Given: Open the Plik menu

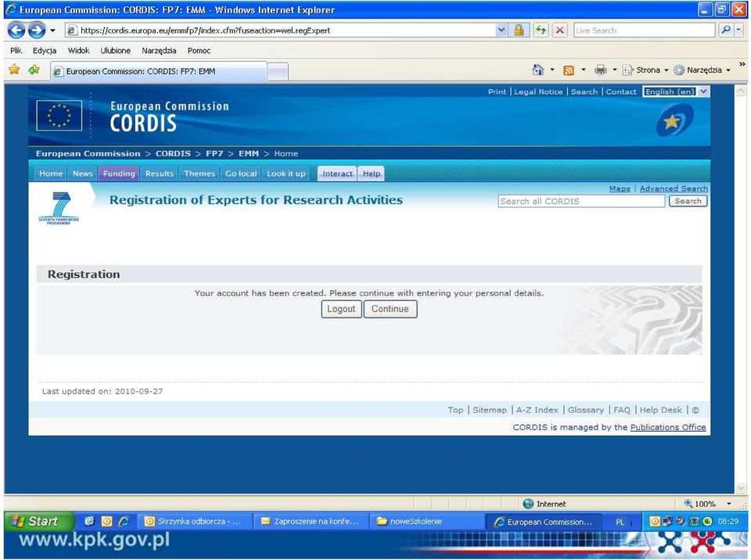Looking at the screenshot, I should (16, 50).
